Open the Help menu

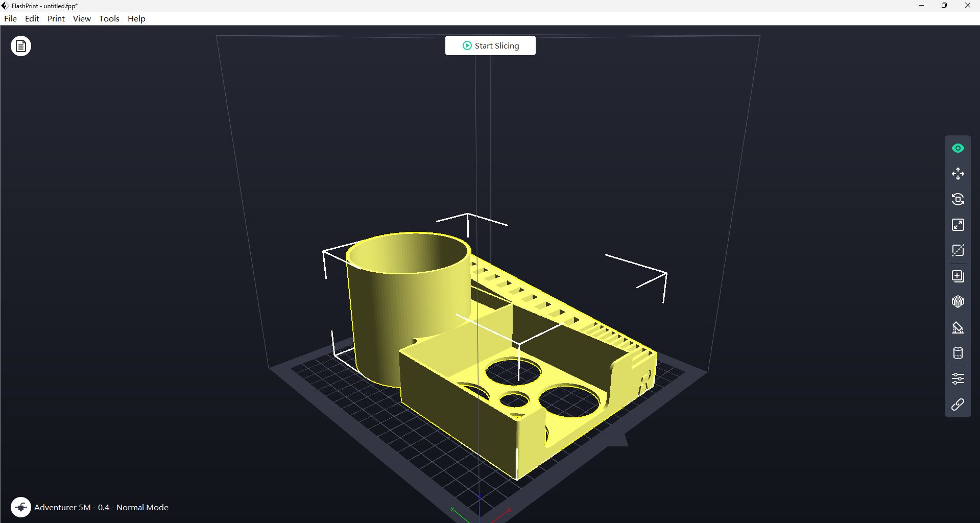tap(136, 18)
